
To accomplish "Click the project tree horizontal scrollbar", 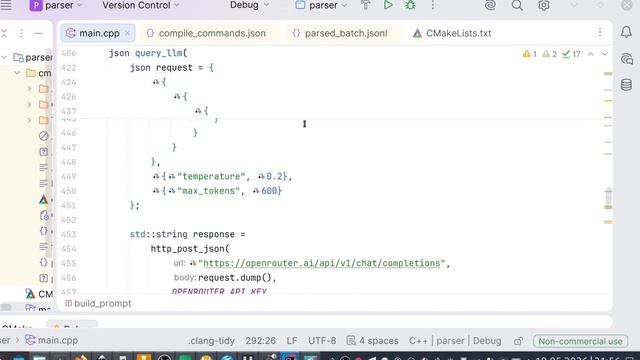I will tap(6, 307).
